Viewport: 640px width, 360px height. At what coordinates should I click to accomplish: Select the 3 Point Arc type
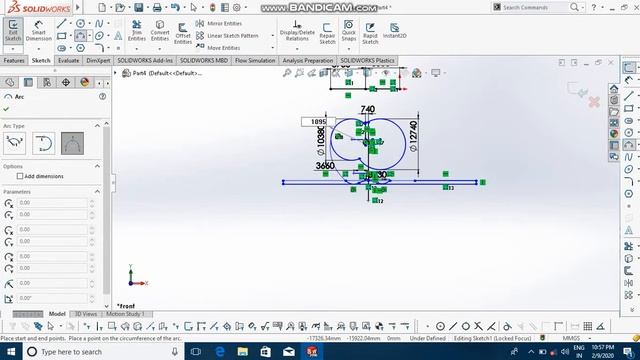pyautogui.click(x=73, y=143)
